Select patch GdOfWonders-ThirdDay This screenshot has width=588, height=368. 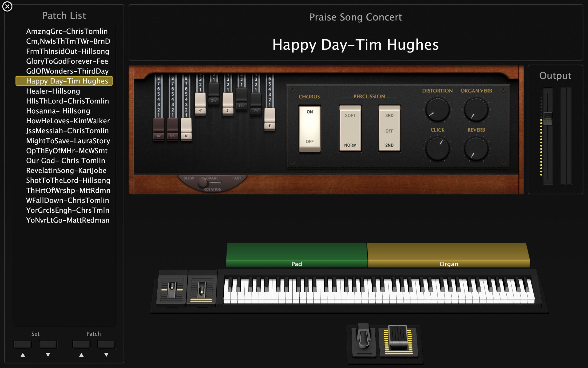click(x=67, y=71)
